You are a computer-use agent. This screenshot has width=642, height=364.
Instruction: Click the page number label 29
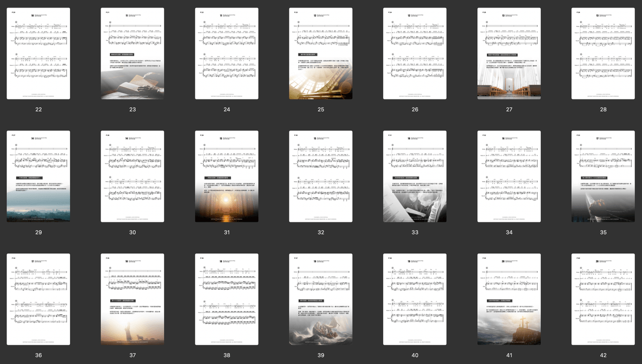[39, 233]
